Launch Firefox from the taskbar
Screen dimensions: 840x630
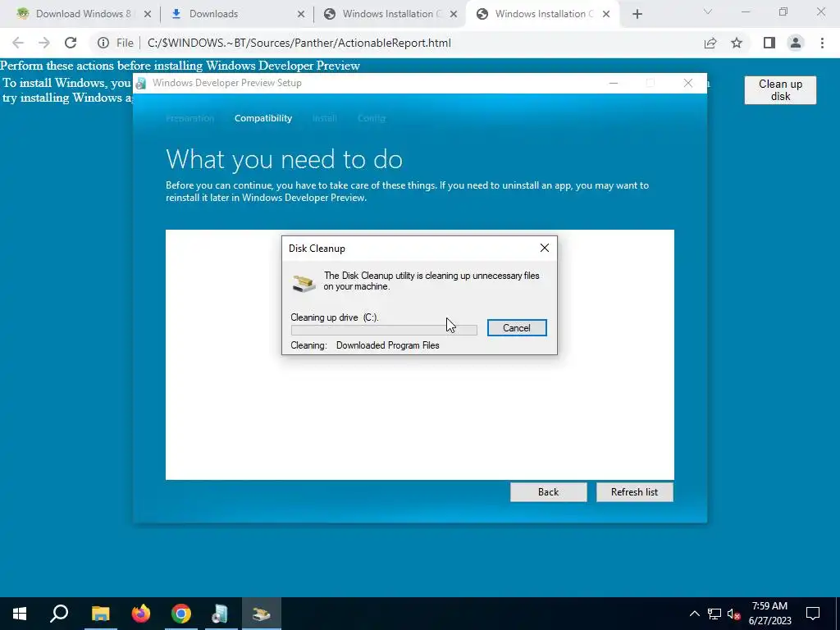click(141, 614)
